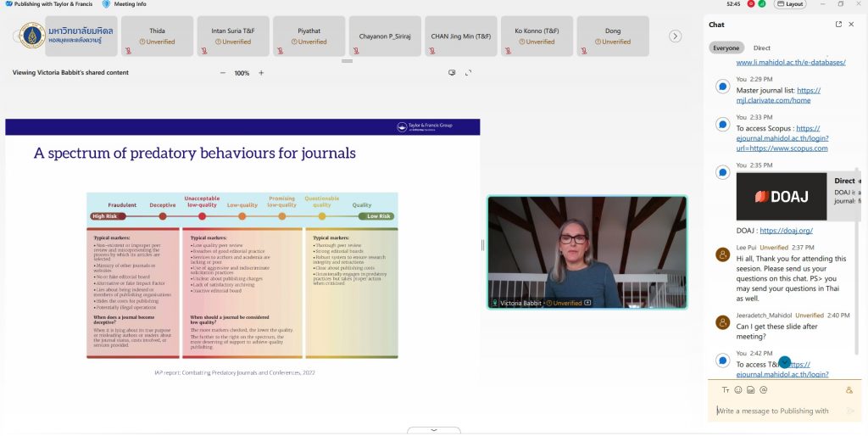Click the mention (@) icon

point(764,390)
